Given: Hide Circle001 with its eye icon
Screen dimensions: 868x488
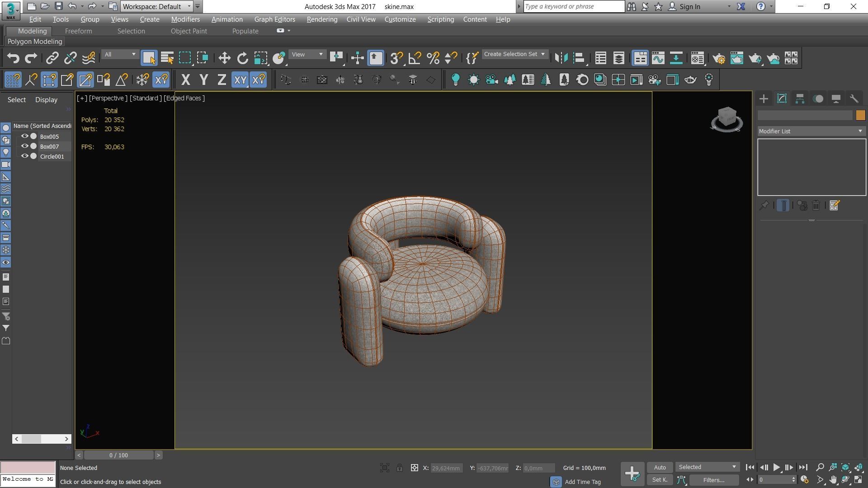Looking at the screenshot, I should 25,156.
